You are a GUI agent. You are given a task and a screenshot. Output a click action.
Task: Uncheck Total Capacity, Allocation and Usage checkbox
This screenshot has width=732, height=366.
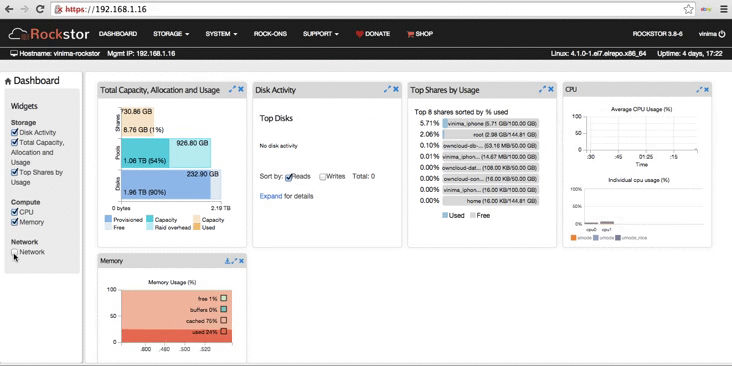[x=14, y=142]
